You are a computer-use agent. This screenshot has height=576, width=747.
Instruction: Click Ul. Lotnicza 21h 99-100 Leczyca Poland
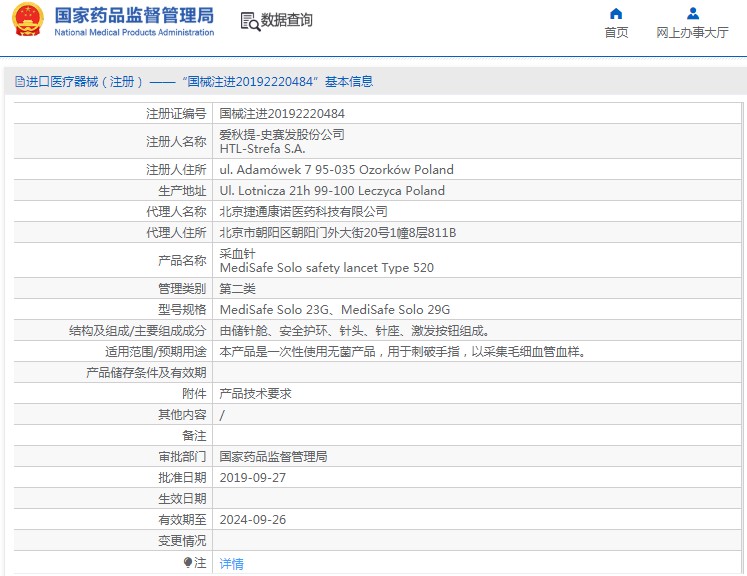pyautogui.click(x=332, y=191)
